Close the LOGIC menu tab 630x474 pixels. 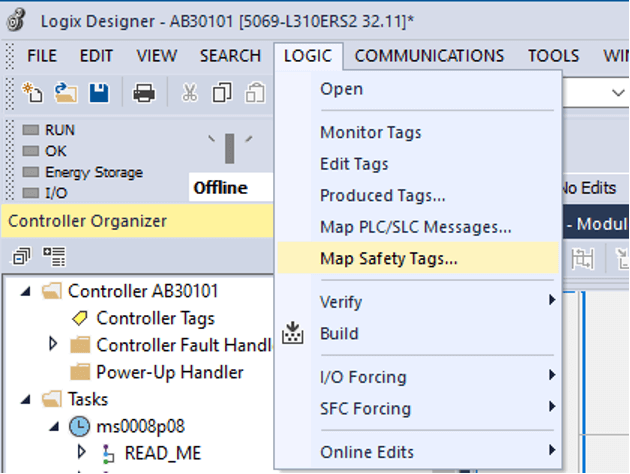pos(308,56)
